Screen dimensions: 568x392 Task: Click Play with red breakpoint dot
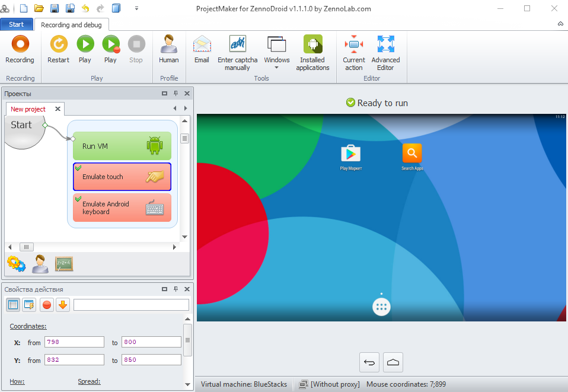[x=111, y=50]
